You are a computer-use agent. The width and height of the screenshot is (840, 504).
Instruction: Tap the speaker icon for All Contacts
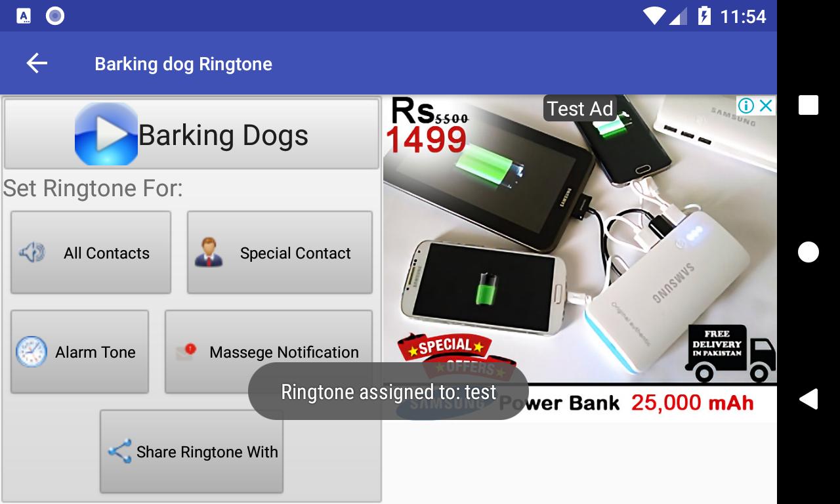(x=32, y=253)
